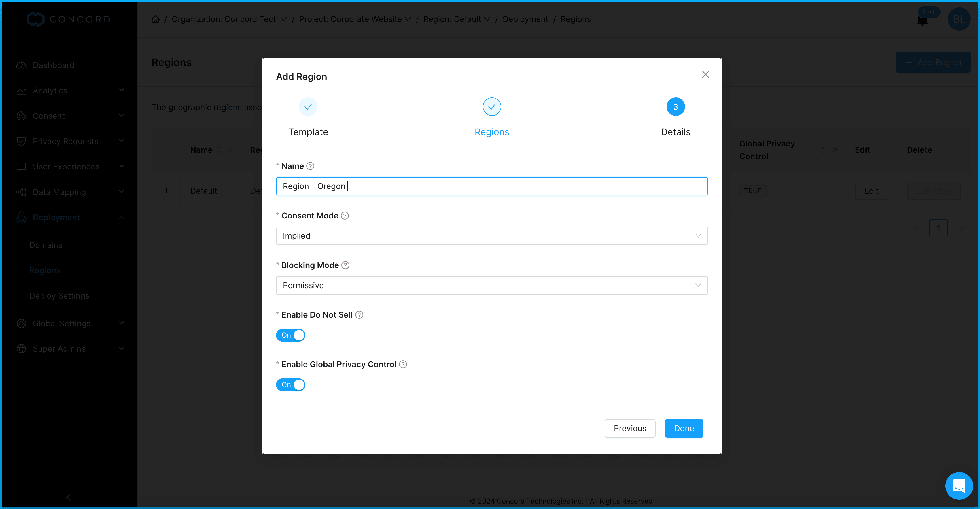Click the home icon in breadcrumb

155,19
